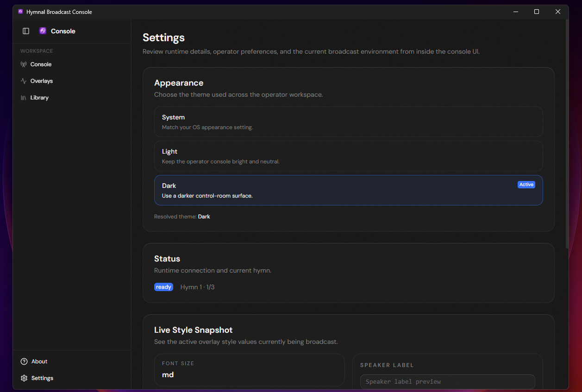Click the Active badge on Dark theme
The image size is (582, 392).
click(x=526, y=185)
